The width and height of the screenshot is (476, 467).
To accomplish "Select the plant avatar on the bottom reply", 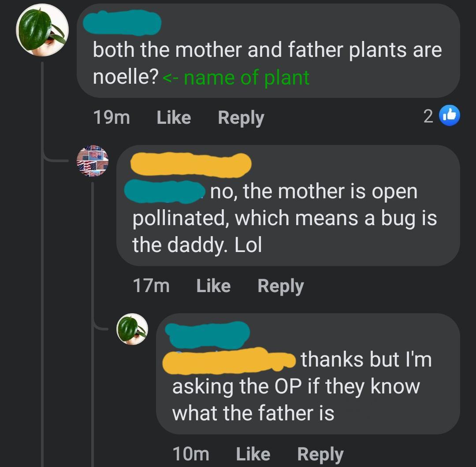I will pos(133,328).
